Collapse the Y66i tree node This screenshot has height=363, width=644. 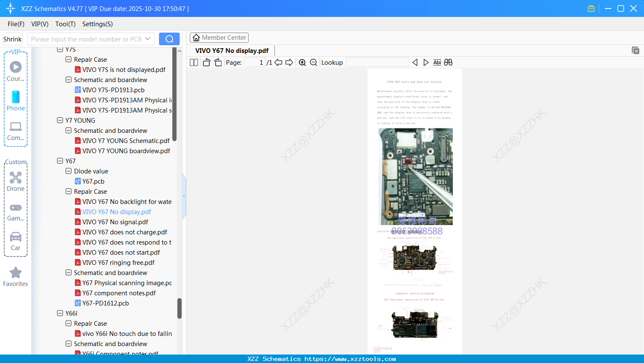tap(60, 313)
